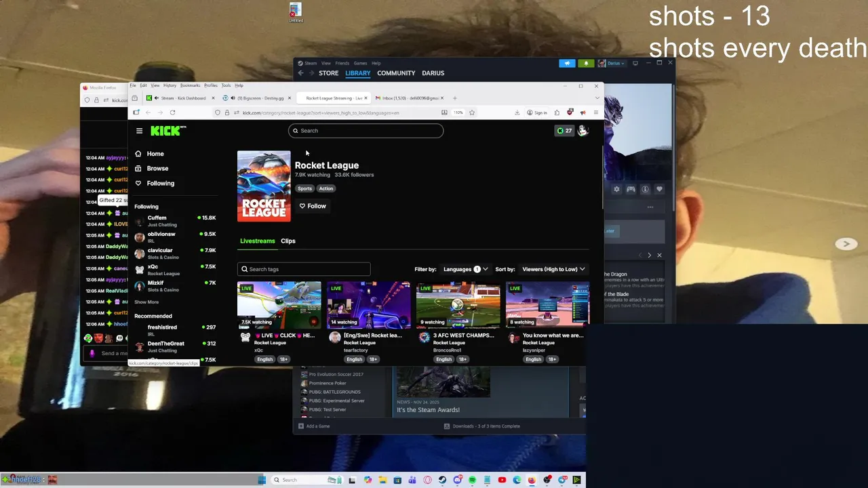Open game settings gear in Steam
Viewport: 868px width, 488px height.
point(616,189)
